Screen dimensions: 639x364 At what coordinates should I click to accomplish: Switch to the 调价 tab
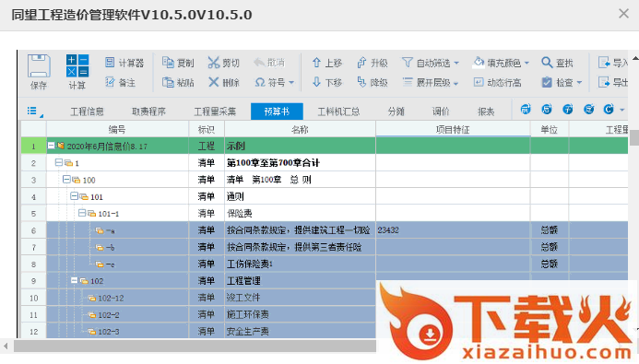(441, 112)
